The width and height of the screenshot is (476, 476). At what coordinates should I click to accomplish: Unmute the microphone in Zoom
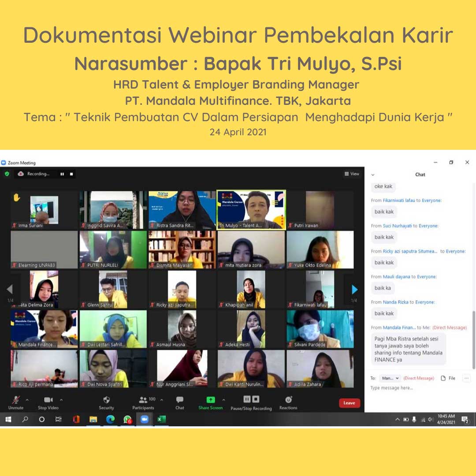click(16, 403)
